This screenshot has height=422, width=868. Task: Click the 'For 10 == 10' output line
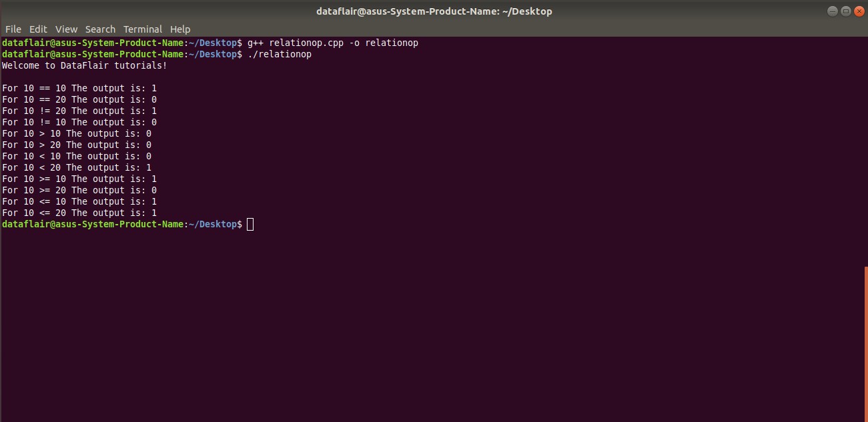click(79, 88)
